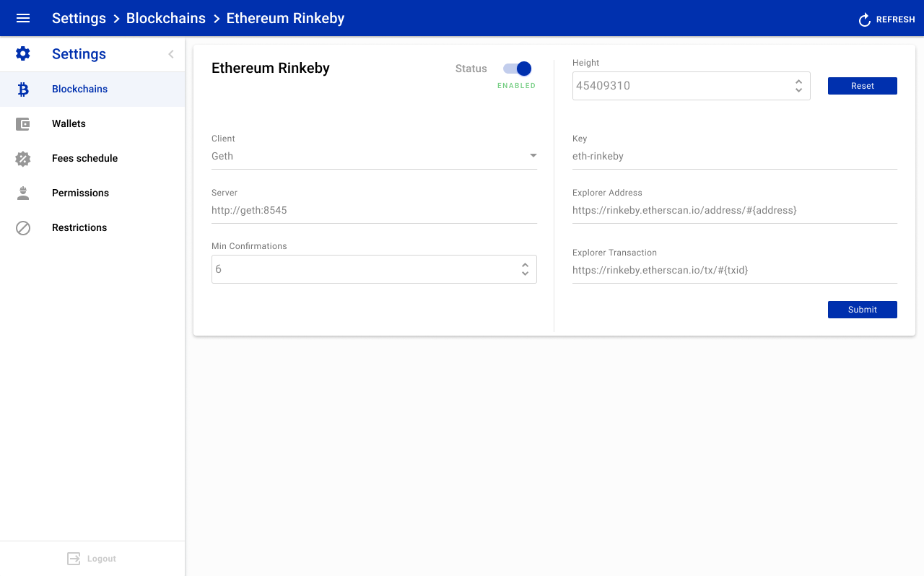The image size is (924, 576).
Task: Click the Logout label
Action: pyautogui.click(x=102, y=559)
